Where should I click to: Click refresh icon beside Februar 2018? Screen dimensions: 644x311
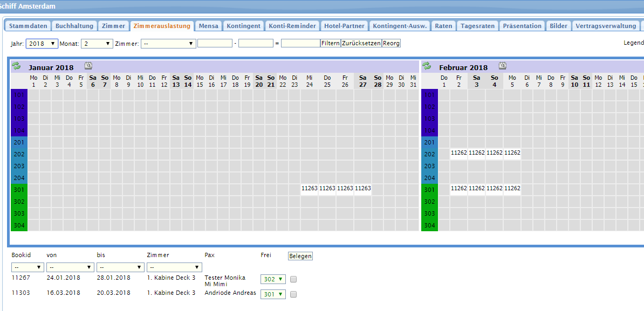point(427,66)
